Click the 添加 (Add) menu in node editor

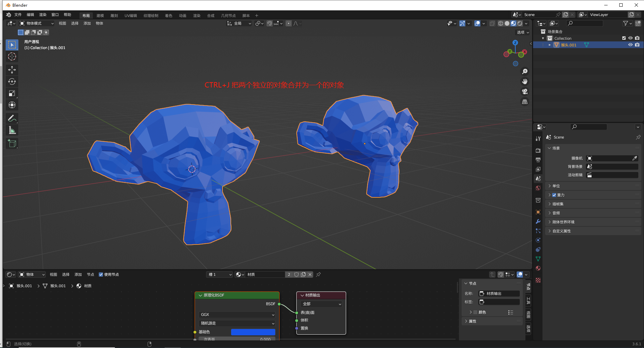tap(78, 275)
